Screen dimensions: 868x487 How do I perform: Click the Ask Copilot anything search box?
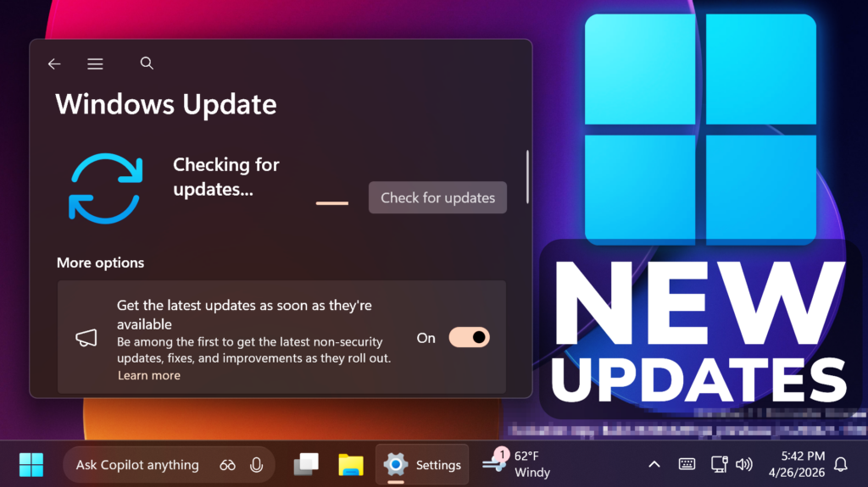coord(138,465)
